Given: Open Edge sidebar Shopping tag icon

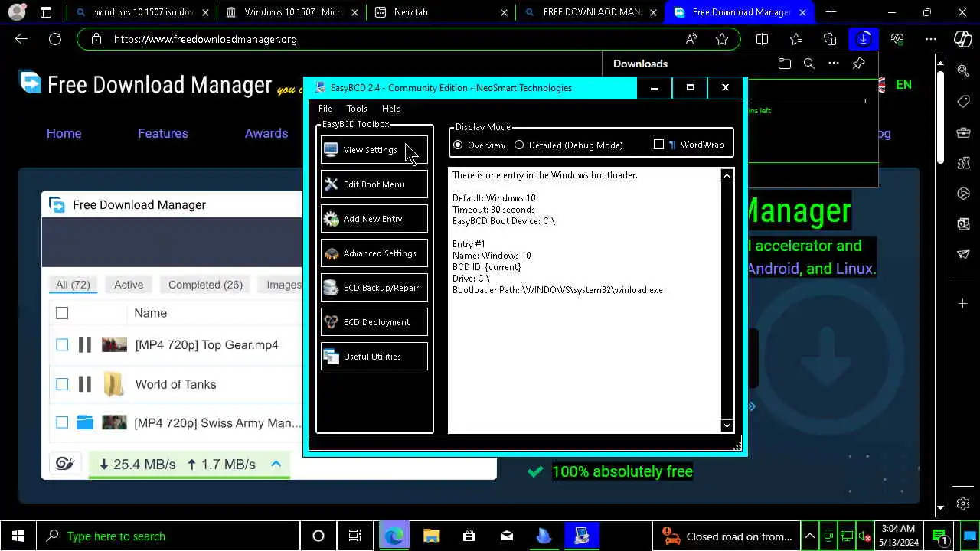Looking at the screenshot, I should [963, 101].
